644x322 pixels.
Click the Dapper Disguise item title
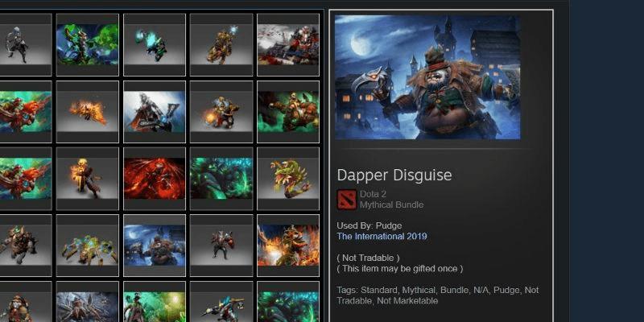click(394, 175)
